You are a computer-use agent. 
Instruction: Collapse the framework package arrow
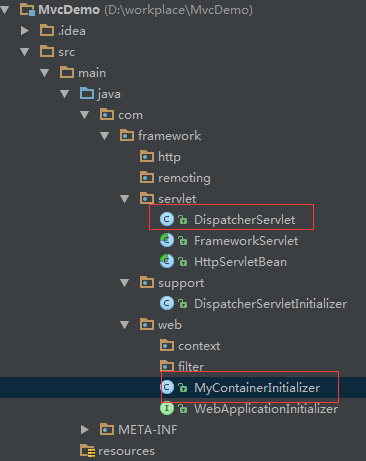point(105,136)
